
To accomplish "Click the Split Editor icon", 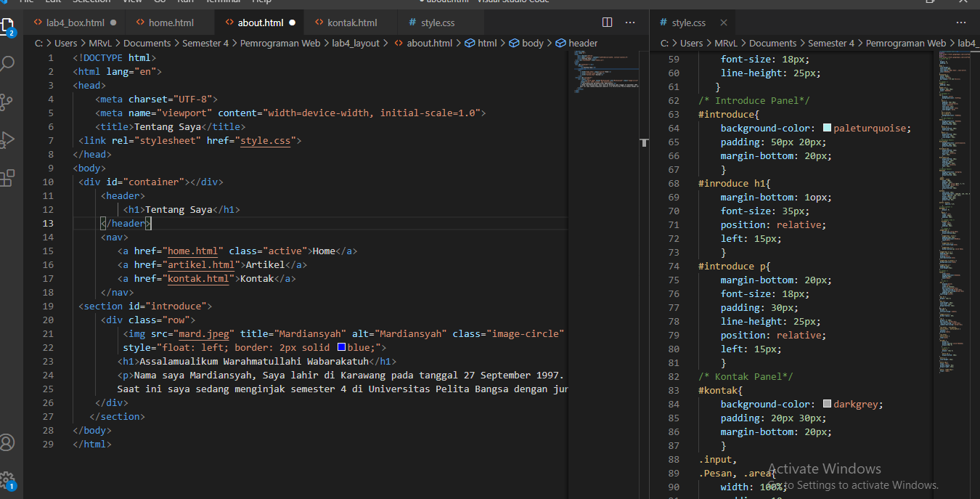I will (607, 23).
